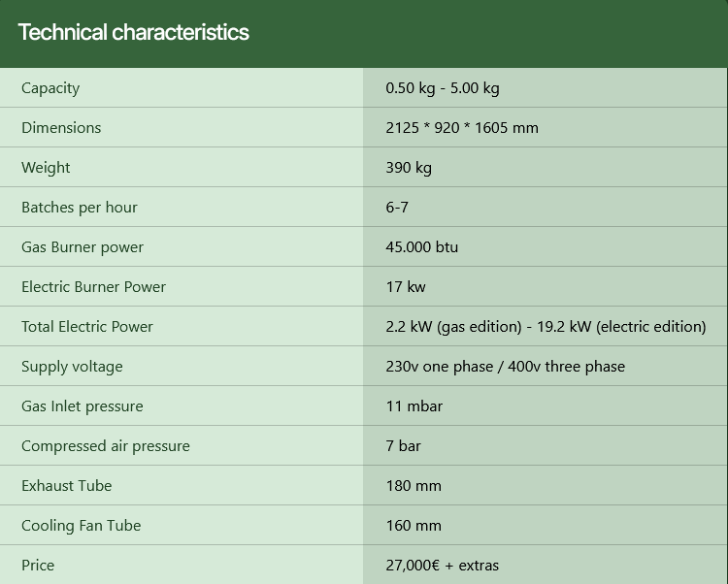
Task: Click the Dimensions row label
Action: click(x=61, y=128)
